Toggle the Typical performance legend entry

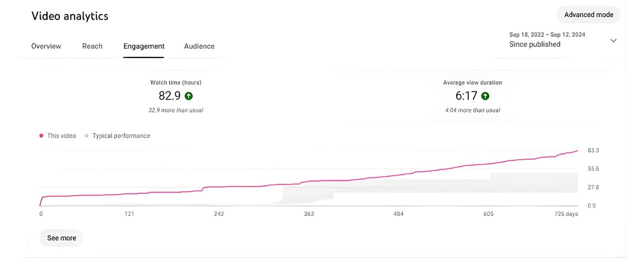122,135
